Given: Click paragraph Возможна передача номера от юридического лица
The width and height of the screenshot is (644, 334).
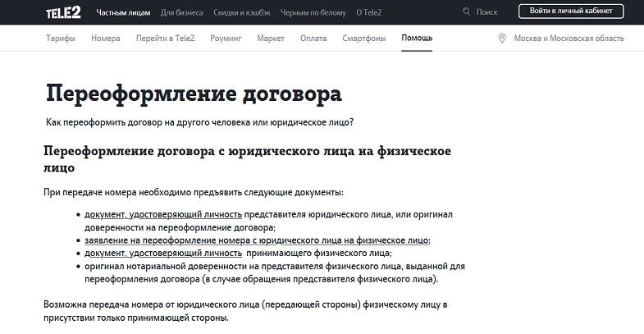Looking at the screenshot, I should tap(245, 311).
